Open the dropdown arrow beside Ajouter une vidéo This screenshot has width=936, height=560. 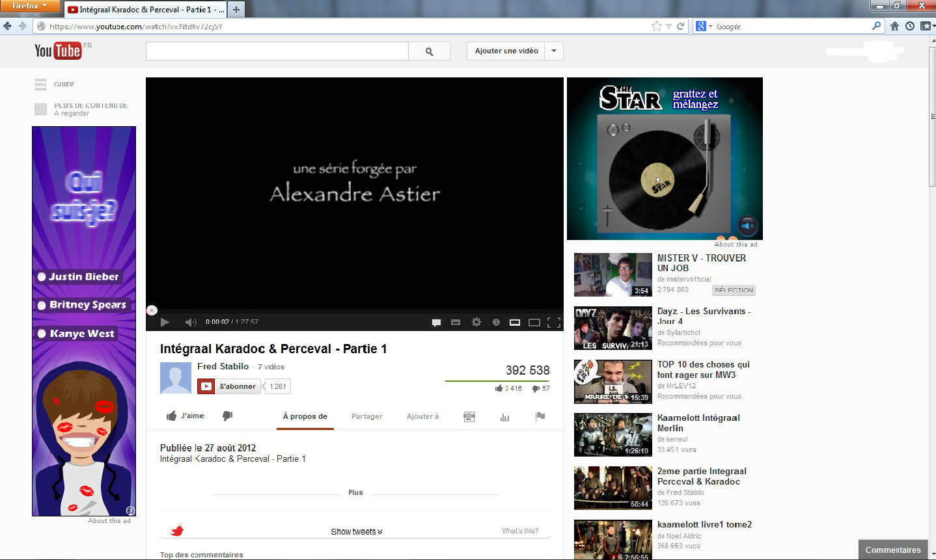[x=554, y=51]
